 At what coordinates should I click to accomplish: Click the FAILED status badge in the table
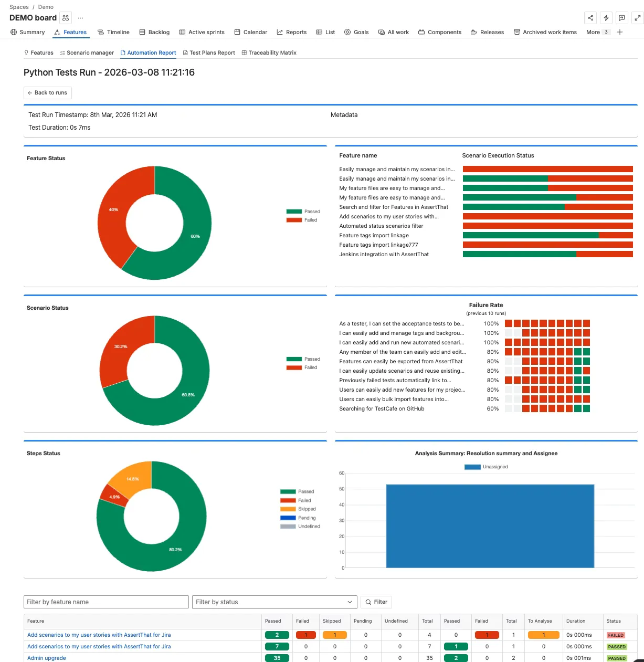pyautogui.click(x=616, y=635)
